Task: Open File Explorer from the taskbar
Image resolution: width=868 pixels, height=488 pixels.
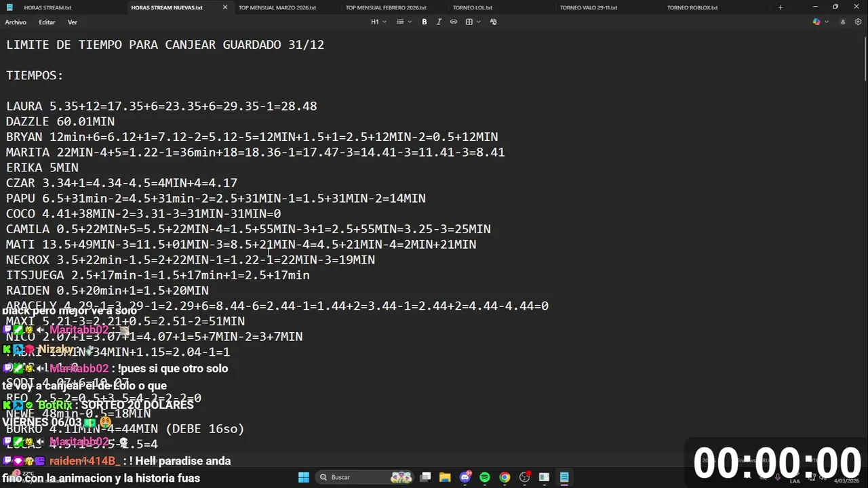Action: [445, 477]
